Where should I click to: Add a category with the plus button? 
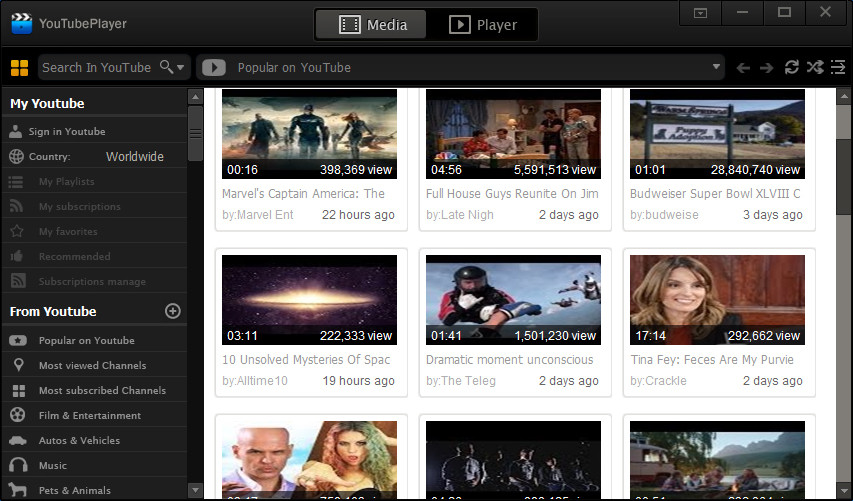[172, 311]
